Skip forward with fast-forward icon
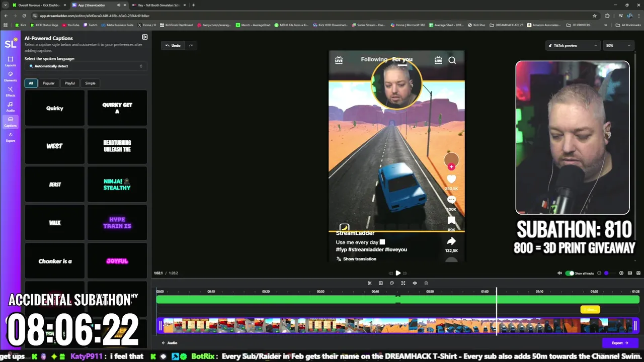Viewport: 644px width, 362px height. [405, 273]
